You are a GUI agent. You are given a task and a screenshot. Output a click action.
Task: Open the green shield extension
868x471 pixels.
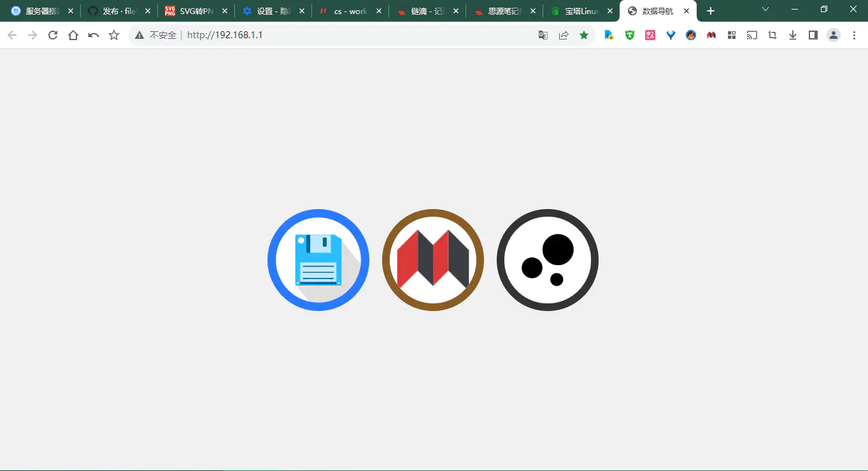point(630,35)
